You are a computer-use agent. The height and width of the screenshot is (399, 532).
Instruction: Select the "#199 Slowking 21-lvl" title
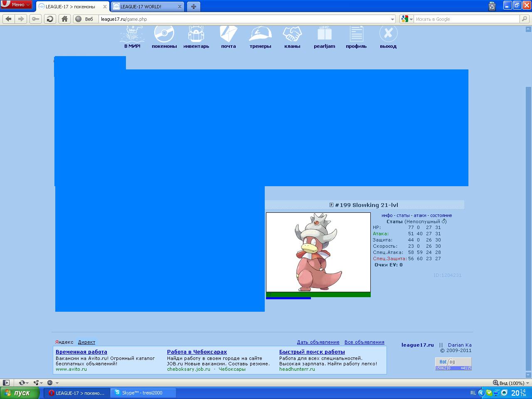tap(367, 205)
